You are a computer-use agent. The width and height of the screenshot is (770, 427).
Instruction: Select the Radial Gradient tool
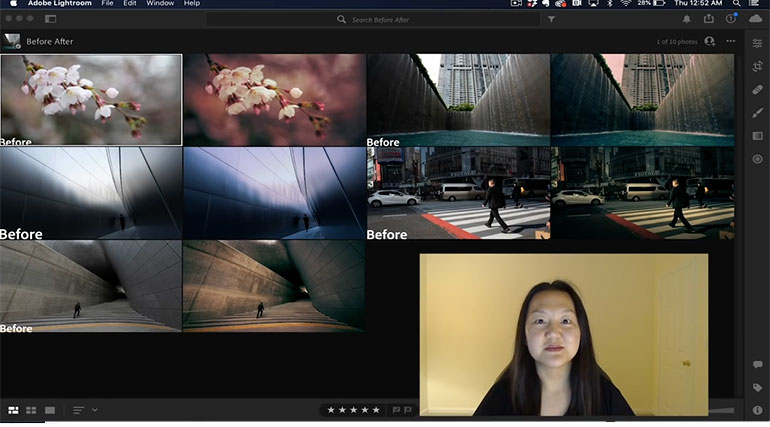click(757, 159)
